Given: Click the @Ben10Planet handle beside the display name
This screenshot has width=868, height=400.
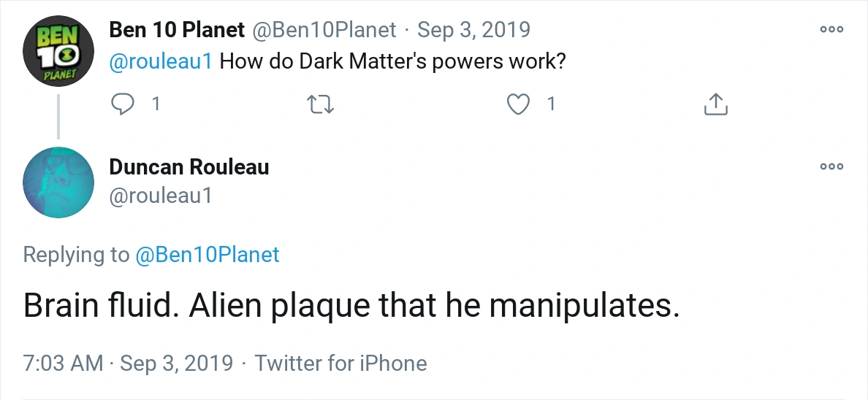Looking at the screenshot, I should coord(324,30).
